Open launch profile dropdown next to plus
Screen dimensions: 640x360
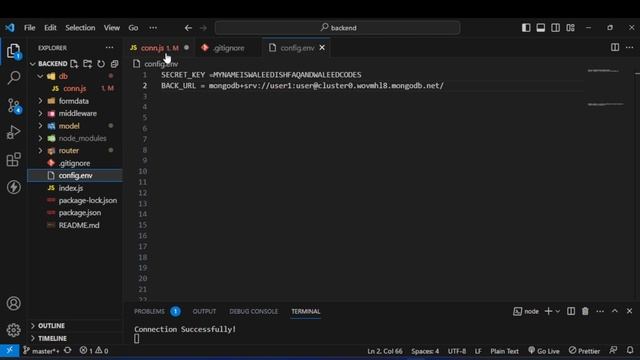(x=558, y=311)
